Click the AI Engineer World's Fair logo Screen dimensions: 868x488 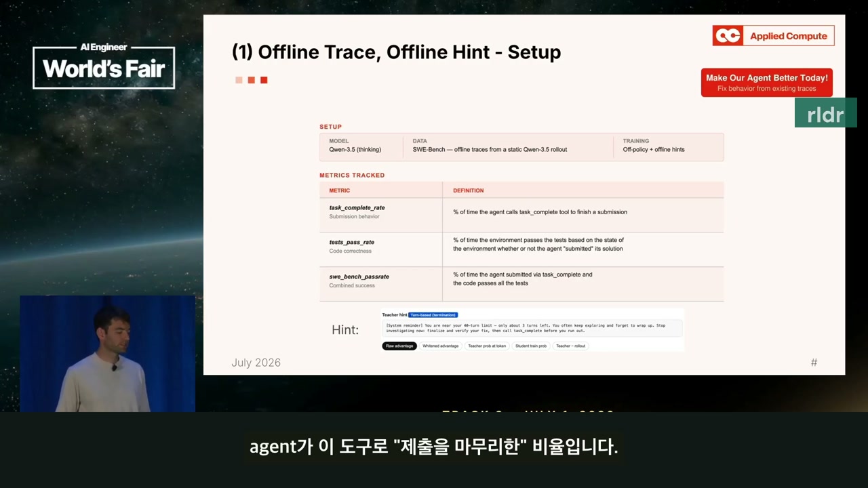coord(104,66)
